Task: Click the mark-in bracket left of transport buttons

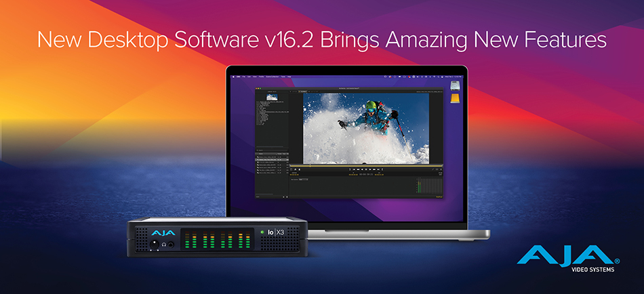Action: [350, 169]
